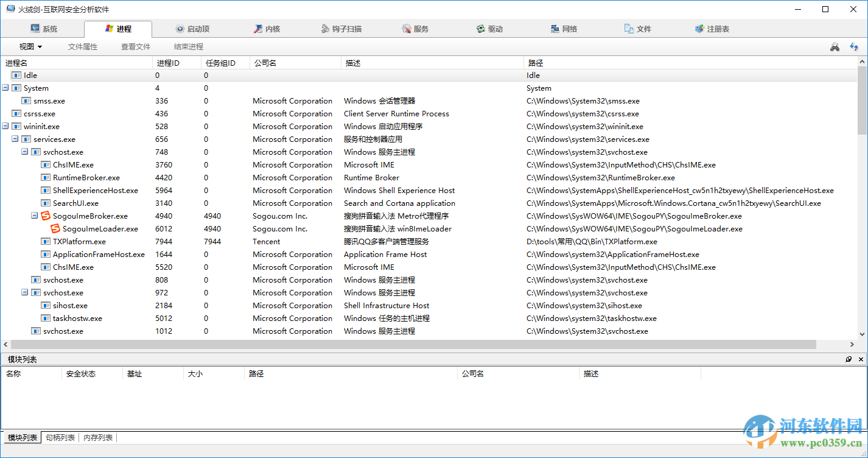This screenshot has height=458, width=868.
Task: Click the icon of TXPlatform.exe
Action: click(x=46, y=242)
